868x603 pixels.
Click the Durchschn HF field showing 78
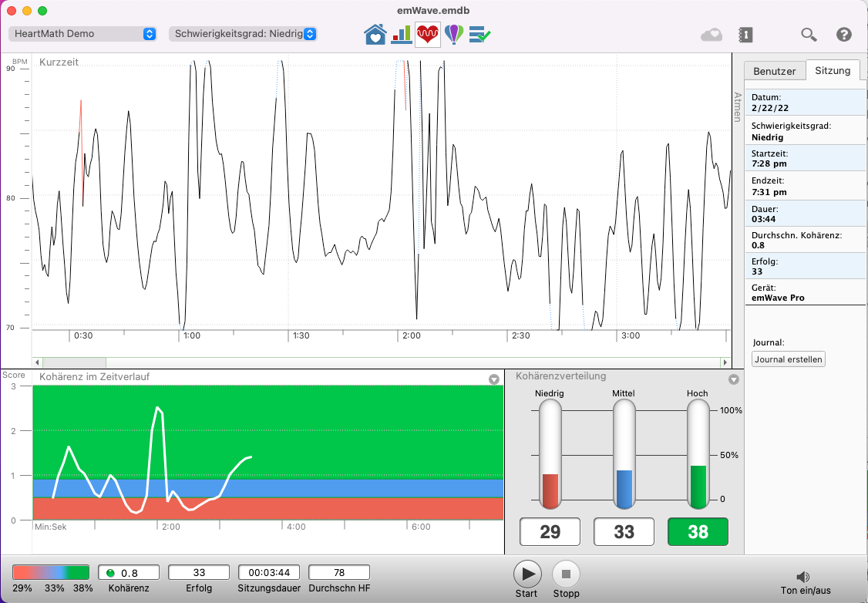pos(338,573)
